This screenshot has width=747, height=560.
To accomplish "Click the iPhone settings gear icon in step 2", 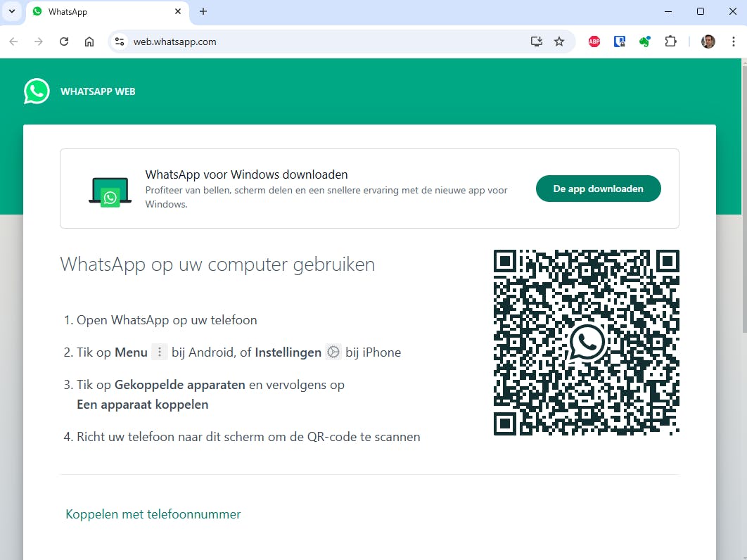I will pos(333,352).
